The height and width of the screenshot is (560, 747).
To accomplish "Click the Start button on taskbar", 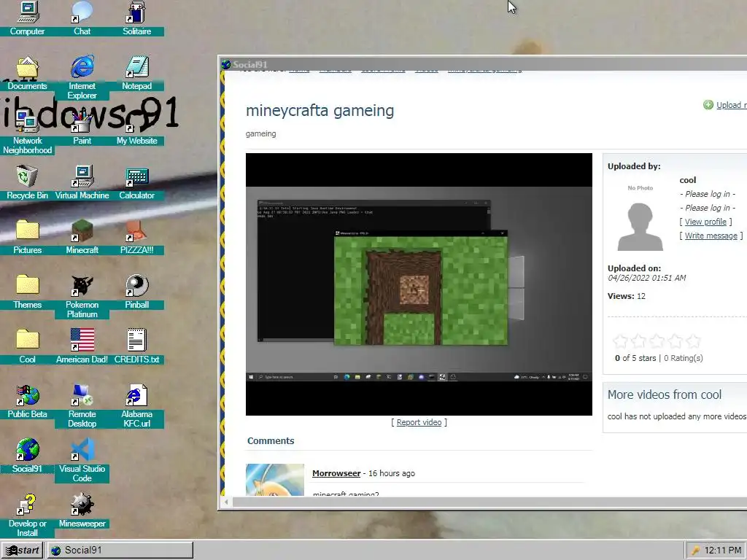I will click(22, 550).
